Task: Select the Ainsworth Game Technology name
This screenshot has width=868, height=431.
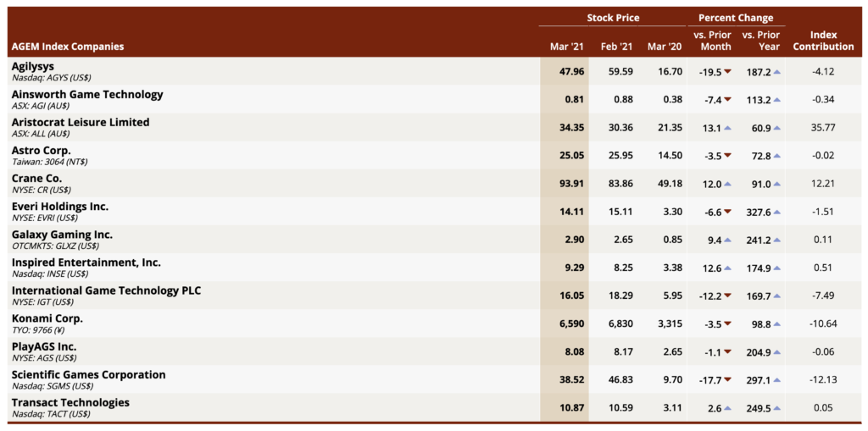Action: point(87,94)
